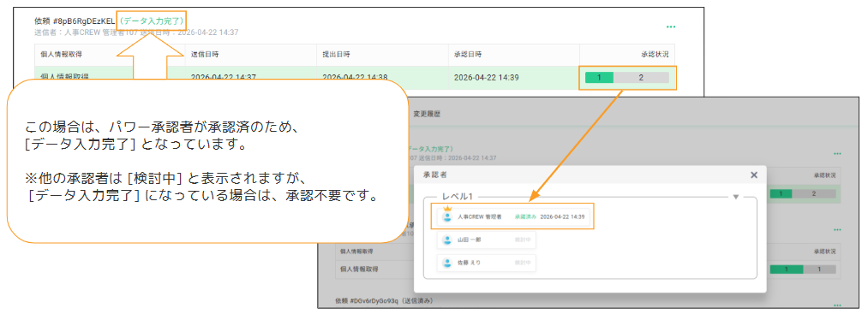Click the 承認日時 column header
This screenshot has width=868, height=314.
[x=468, y=55]
